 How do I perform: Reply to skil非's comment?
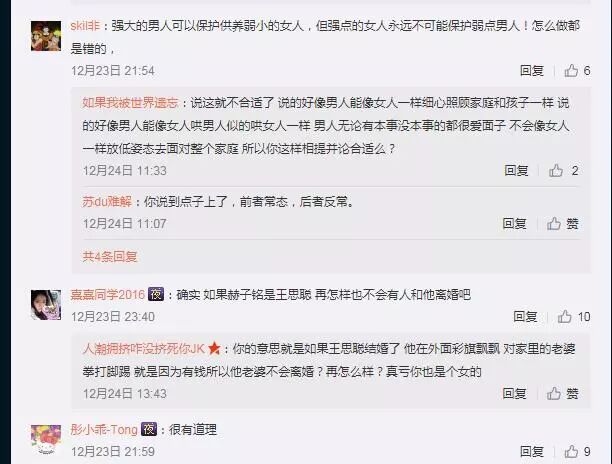532,71
